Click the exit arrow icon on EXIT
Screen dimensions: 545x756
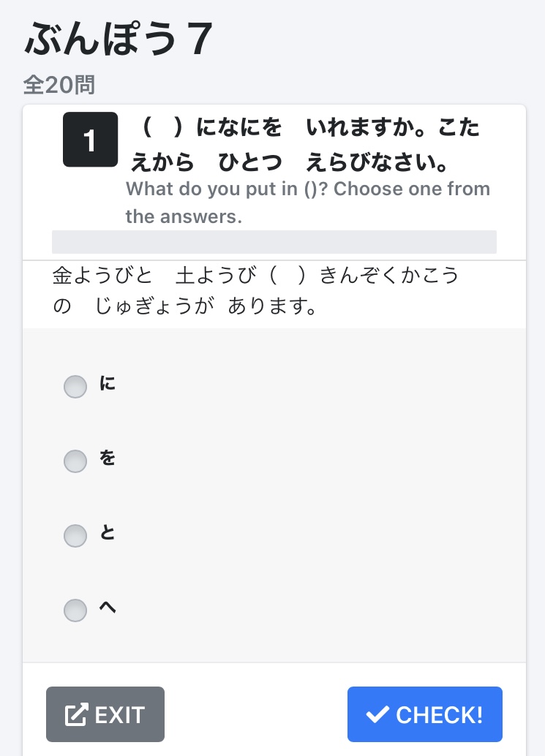(77, 714)
